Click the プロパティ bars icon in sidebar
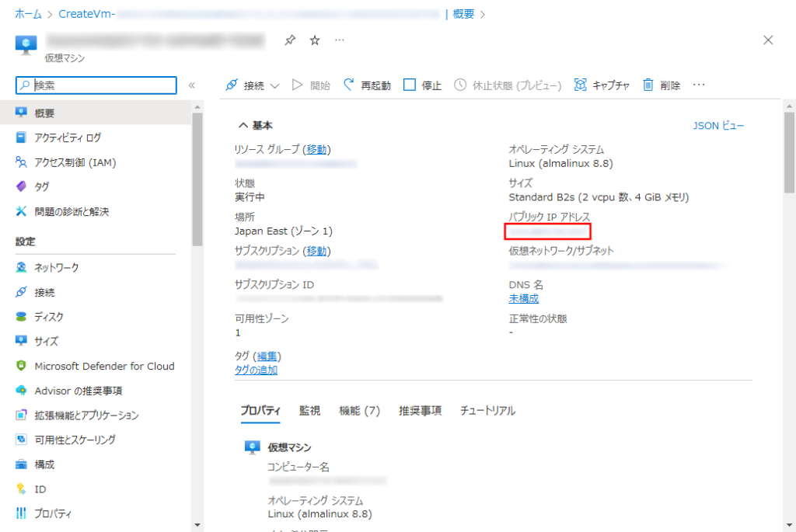This screenshot has height=532, width=796. (x=21, y=513)
